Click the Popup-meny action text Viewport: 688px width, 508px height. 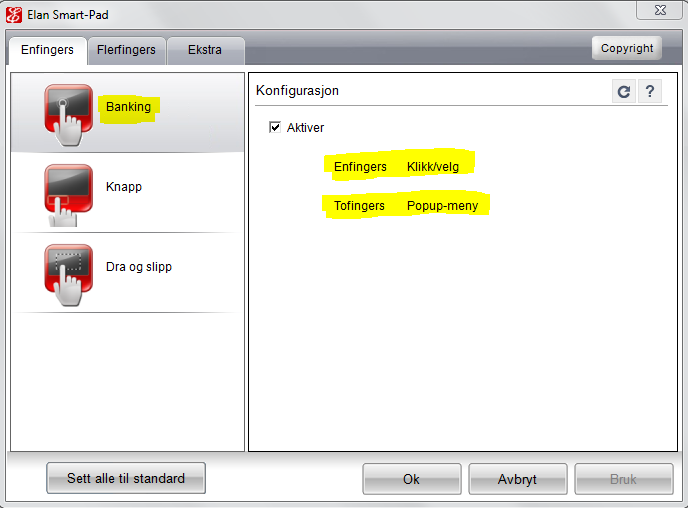pos(443,206)
